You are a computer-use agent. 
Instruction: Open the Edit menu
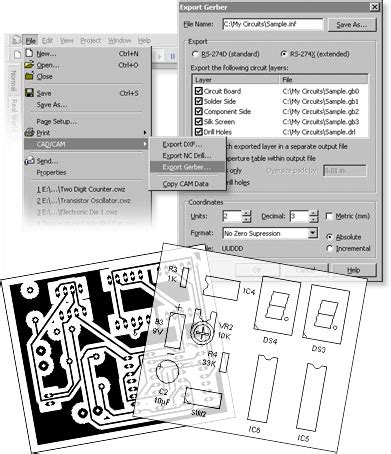(47, 41)
